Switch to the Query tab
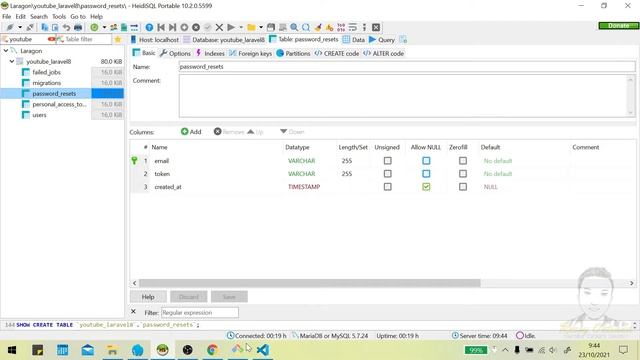The width and height of the screenshot is (640, 360). tap(382, 40)
